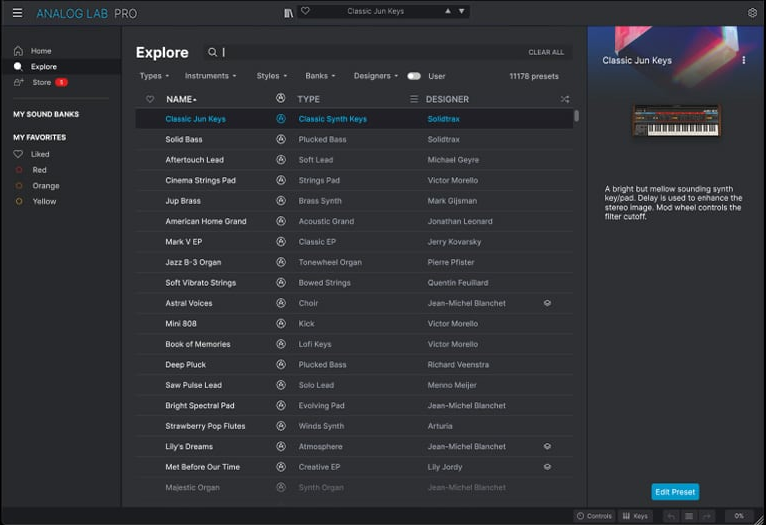Viewport: 766px width, 525px height.
Task: Sort presets by NAME column
Action: point(181,99)
